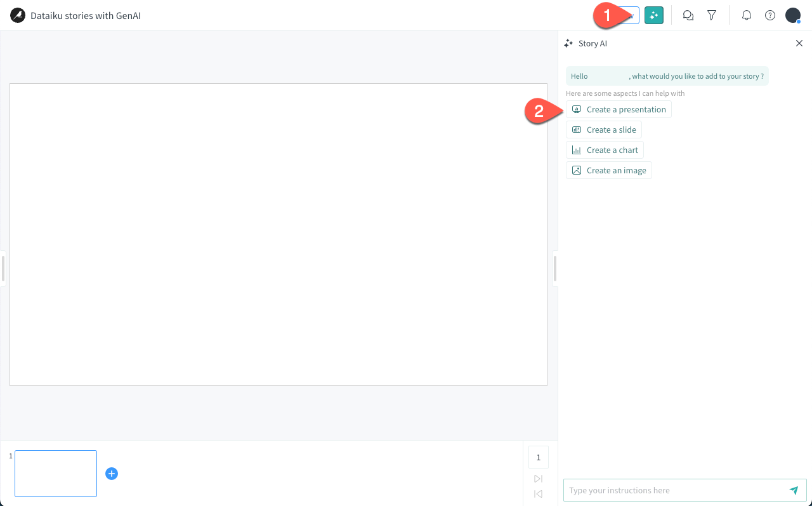812x506 pixels.
Task: Collapse the Story AI panel edge handle
Action: 556,268
